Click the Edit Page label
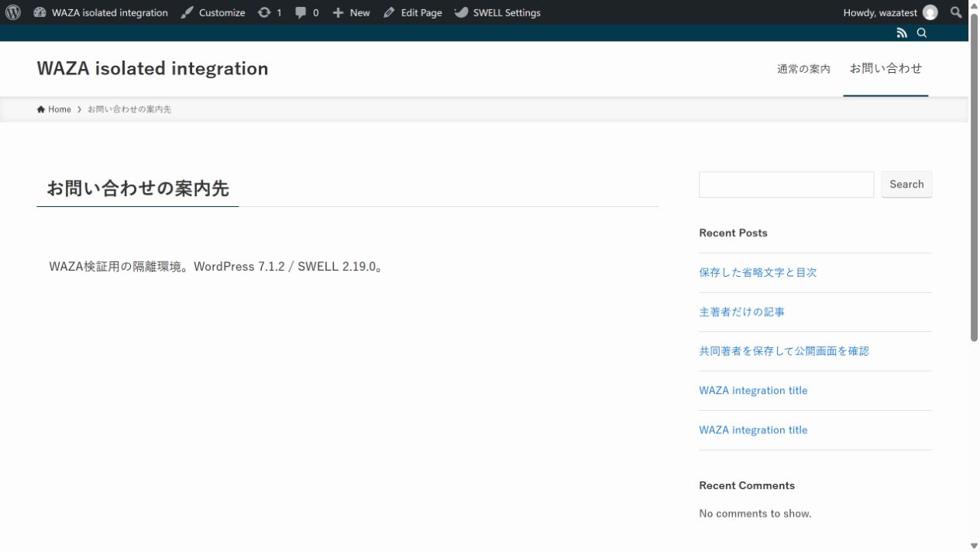Image resolution: width=980 pixels, height=552 pixels. click(x=421, y=12)
